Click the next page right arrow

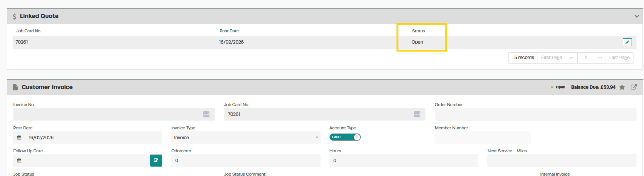[x=600, y=58]
